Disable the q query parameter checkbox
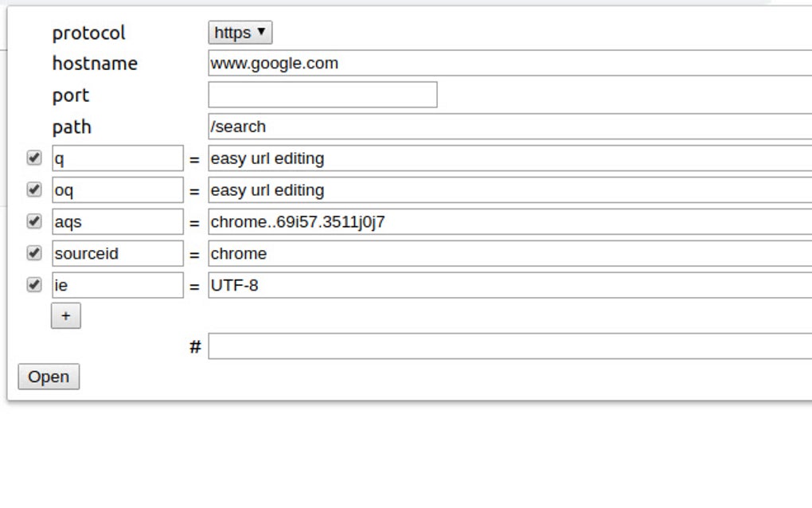Viewport: 812px width, 508px height. tap(32, 158)
